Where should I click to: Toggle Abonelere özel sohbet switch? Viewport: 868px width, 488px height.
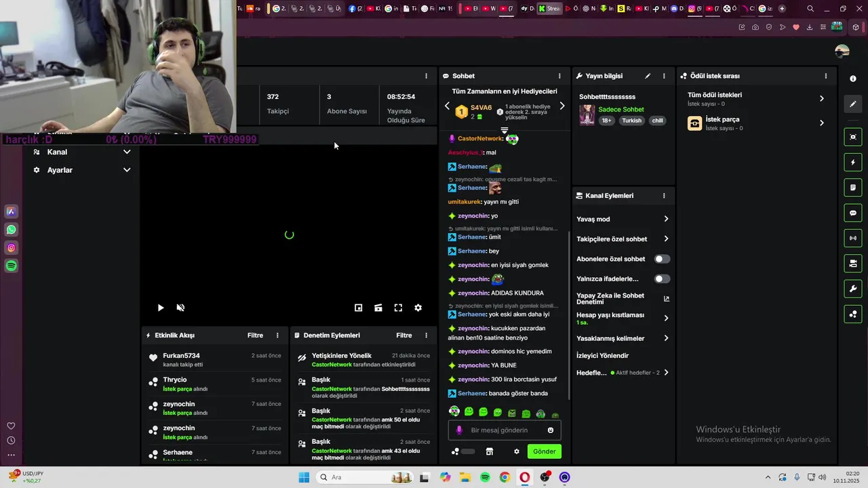pyautogui.click(x=662, y=259)
